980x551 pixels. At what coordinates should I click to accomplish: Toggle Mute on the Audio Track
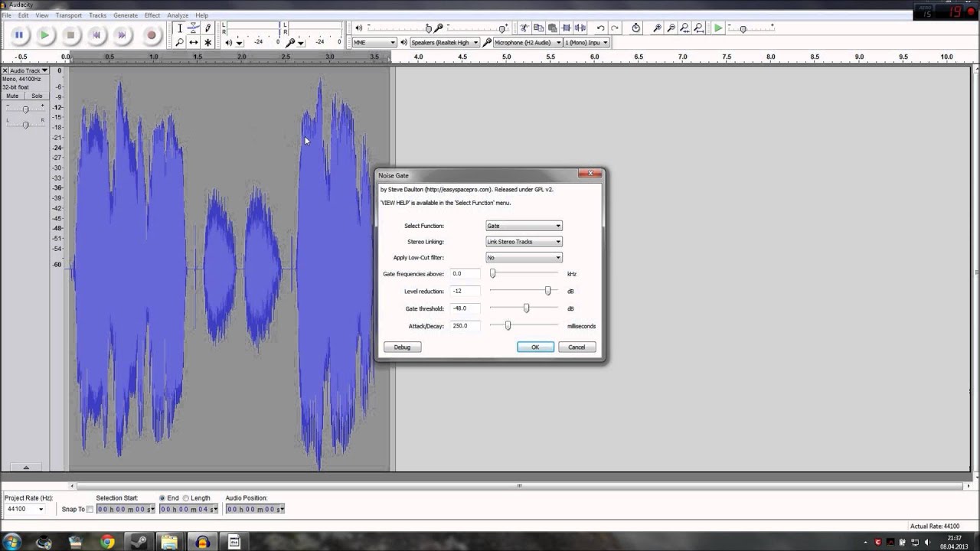pyautogui.click(x=12, y=96)
